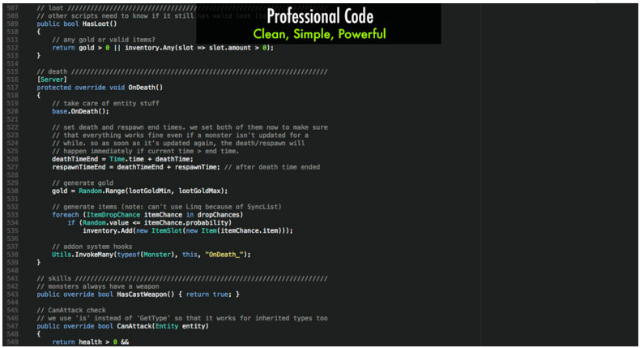644x348 pixels.
Task: Click the "Utils.InvokeMany(typeof(Monster)" line
Action: 151,255
